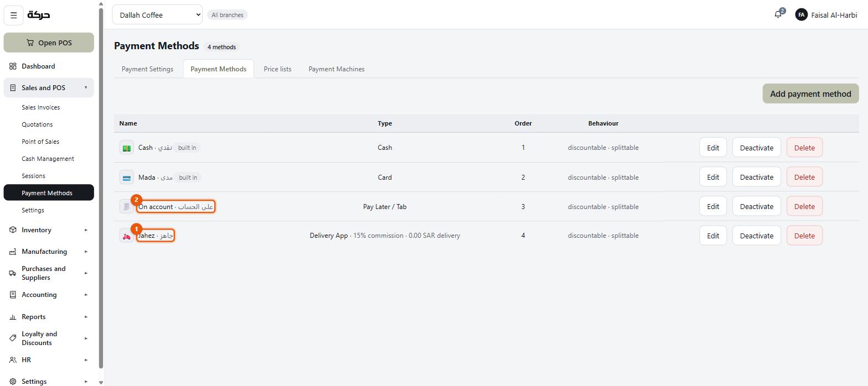Click the Type column header

[385, 123]
